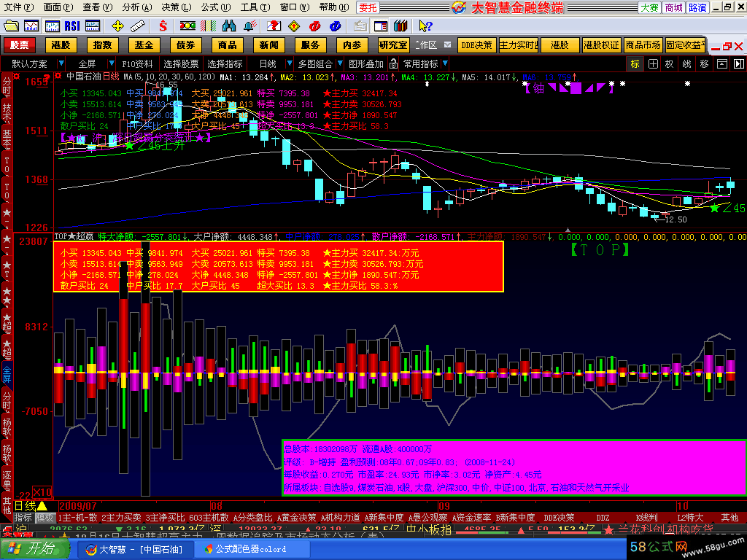Open the binoculars search icon
Screen dimensions: 747x560
tap(229, 26)
